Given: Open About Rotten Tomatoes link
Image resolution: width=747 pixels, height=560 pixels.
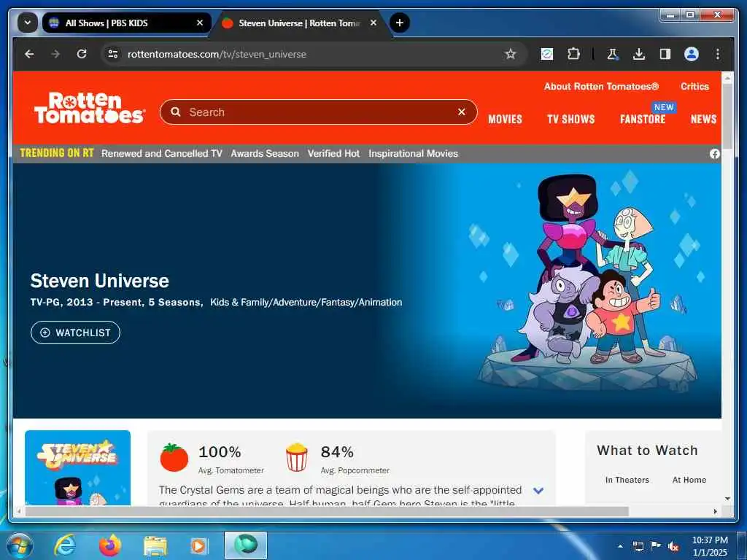Looking at the screenshot, I should (x=601, y=86).
